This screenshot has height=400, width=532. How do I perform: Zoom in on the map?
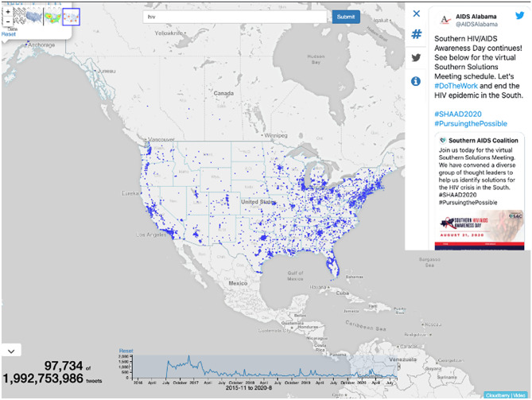(x=7, y=13)
